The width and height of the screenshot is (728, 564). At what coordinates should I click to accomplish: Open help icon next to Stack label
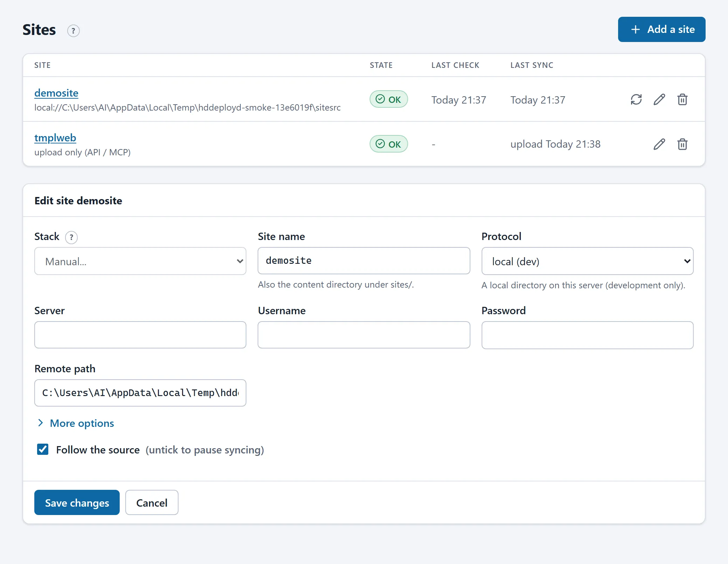pos(71,237)
